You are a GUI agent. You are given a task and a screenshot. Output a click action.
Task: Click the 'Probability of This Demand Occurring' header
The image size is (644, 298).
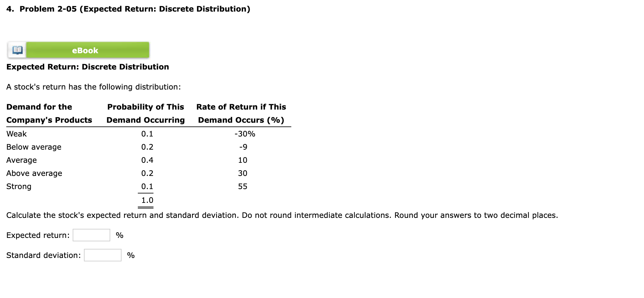(145, 113)
